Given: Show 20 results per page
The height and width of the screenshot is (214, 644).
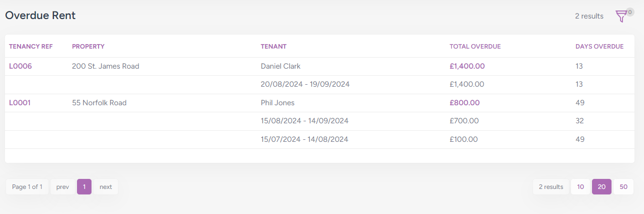Looking at the screenshot, I should tap(601, 187).
